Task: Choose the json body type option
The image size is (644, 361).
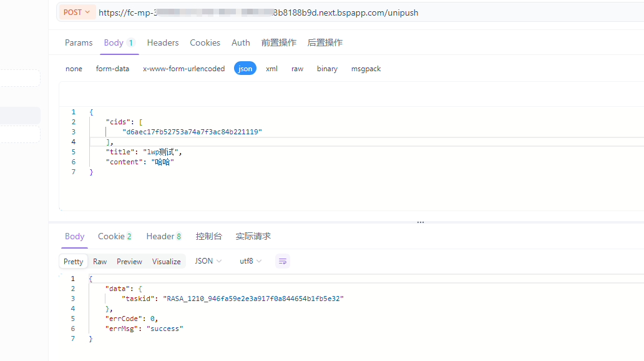Action: 245,69
